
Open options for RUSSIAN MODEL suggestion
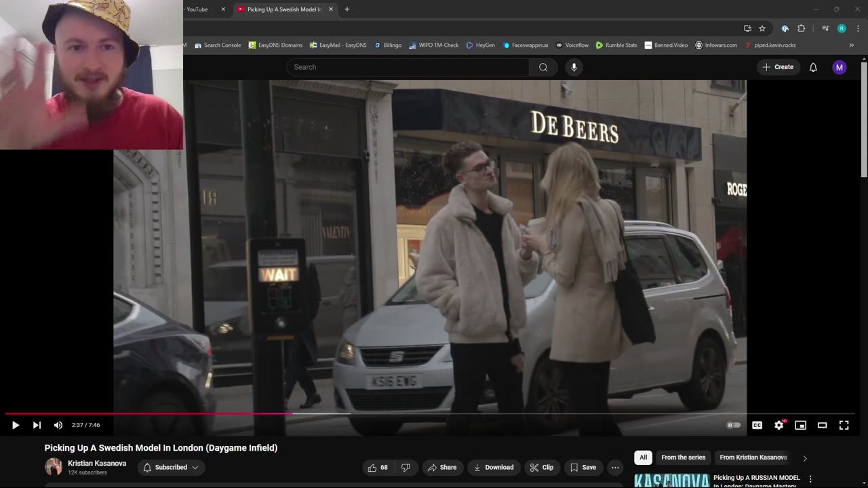tap(810, 479)
